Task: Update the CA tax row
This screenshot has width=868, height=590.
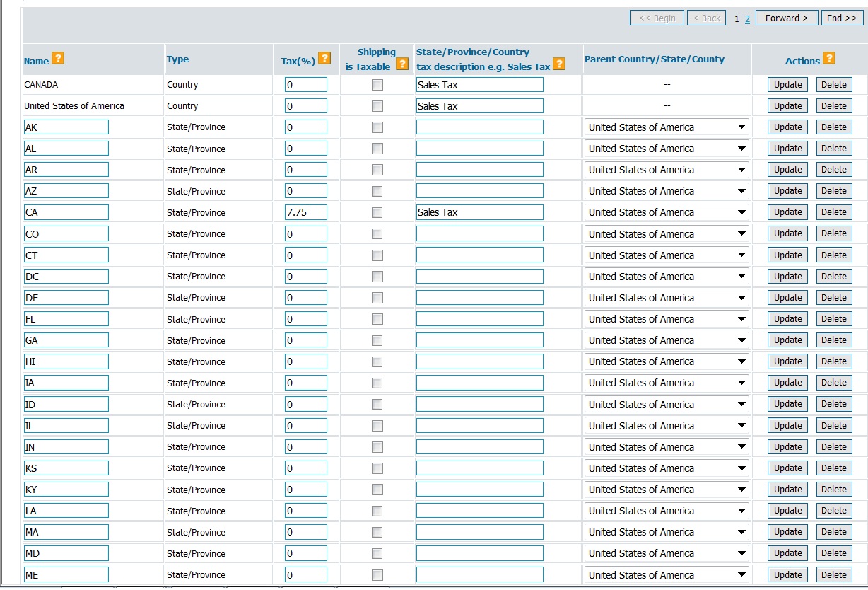Action: click(x=787, y=212)
